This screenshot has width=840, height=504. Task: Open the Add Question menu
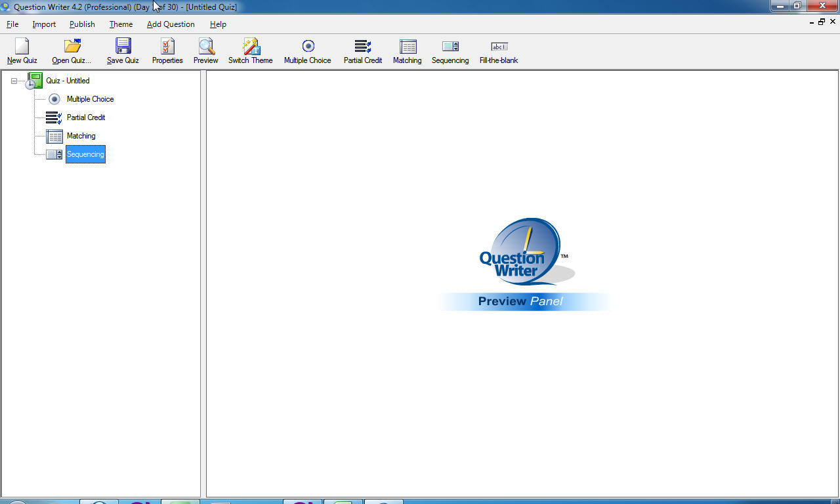tap(171, 24)
